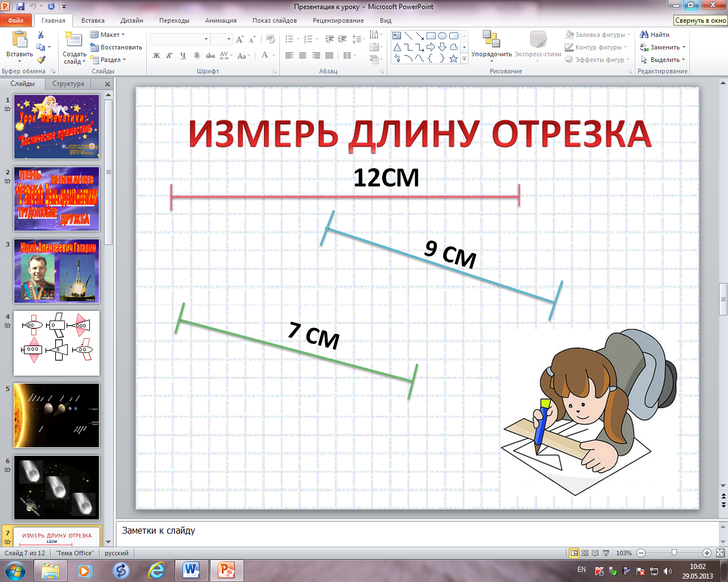
Task: Click the Normal view icon in status bar
Action: point(574,553)
